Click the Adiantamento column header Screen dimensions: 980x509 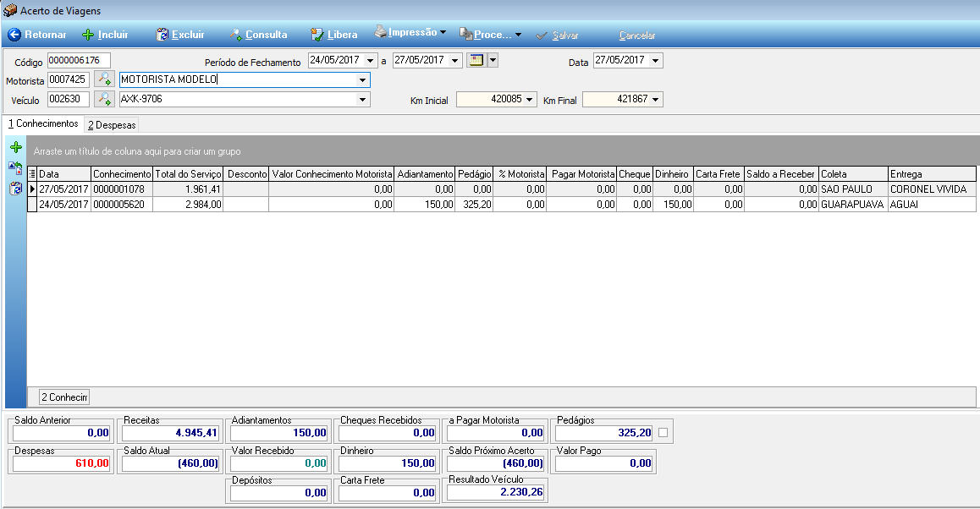tap(425, 174)
